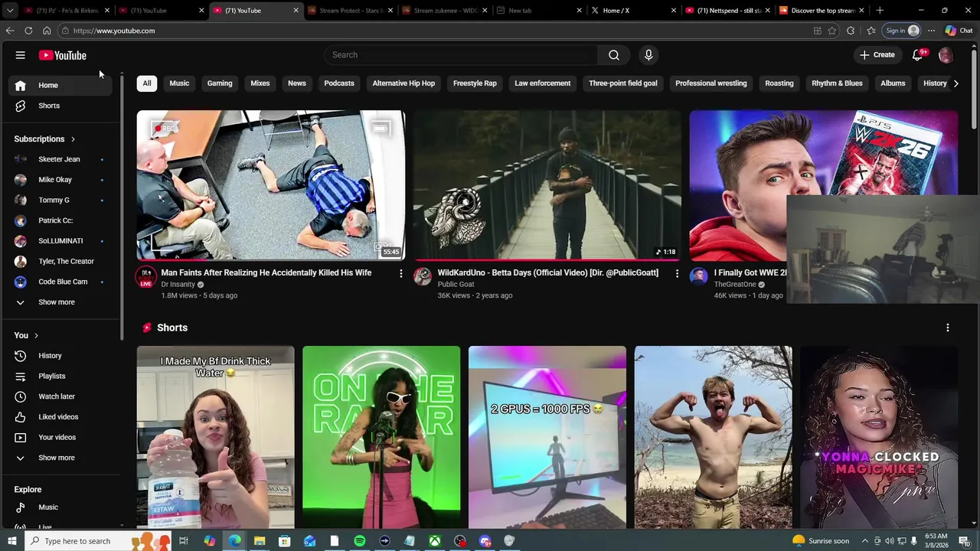980x551 pixels.
Task: Type in the YouTube Search field
Action: coord(461,55)
